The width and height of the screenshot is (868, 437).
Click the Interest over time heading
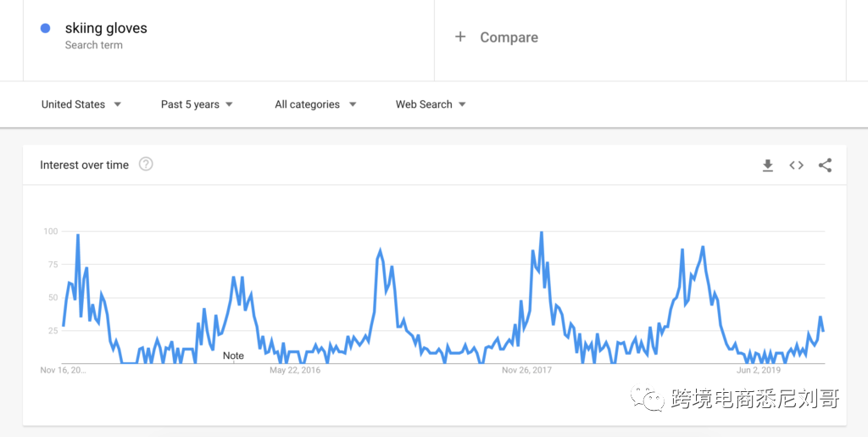84,165
